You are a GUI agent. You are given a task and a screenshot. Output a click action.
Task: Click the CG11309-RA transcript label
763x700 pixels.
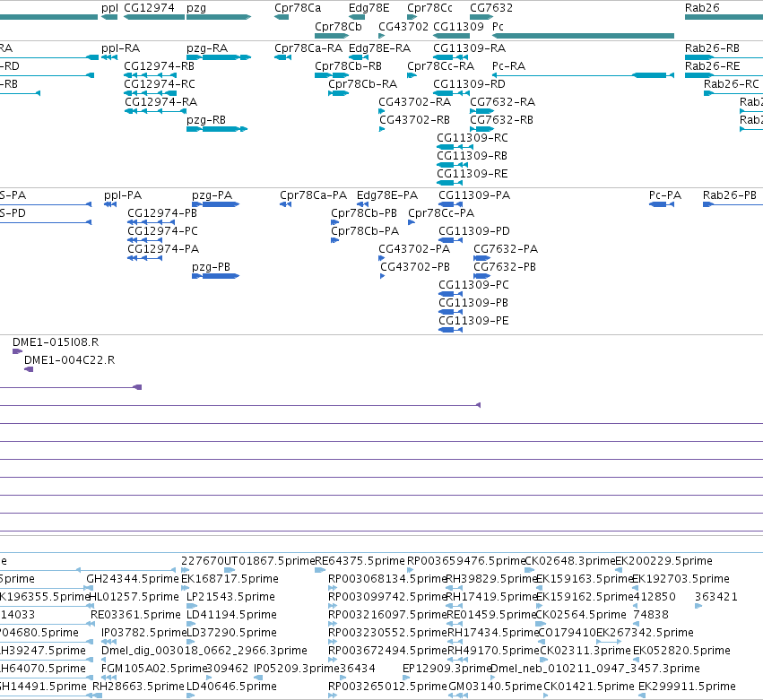pos(469,48)
